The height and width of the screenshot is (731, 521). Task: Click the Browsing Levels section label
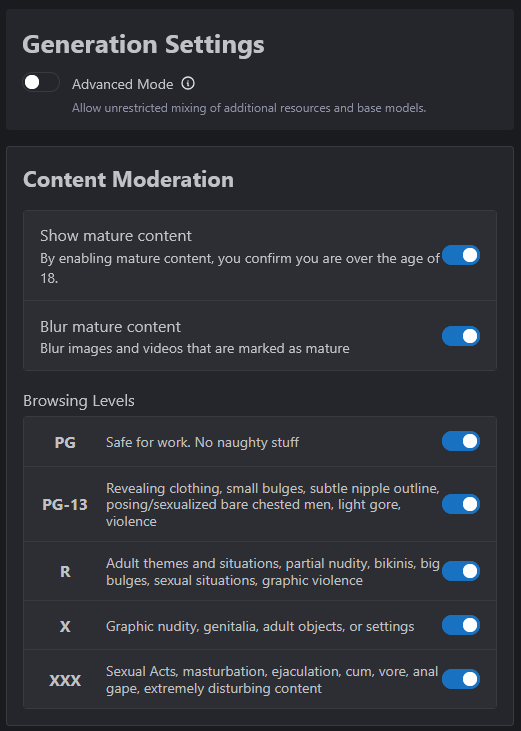coord(79,401)
